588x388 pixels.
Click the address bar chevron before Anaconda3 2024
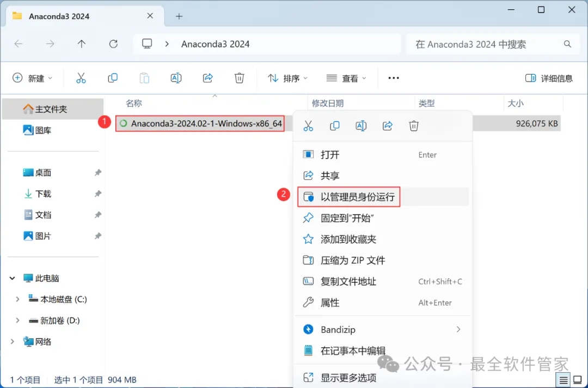[x=167, y=44]
